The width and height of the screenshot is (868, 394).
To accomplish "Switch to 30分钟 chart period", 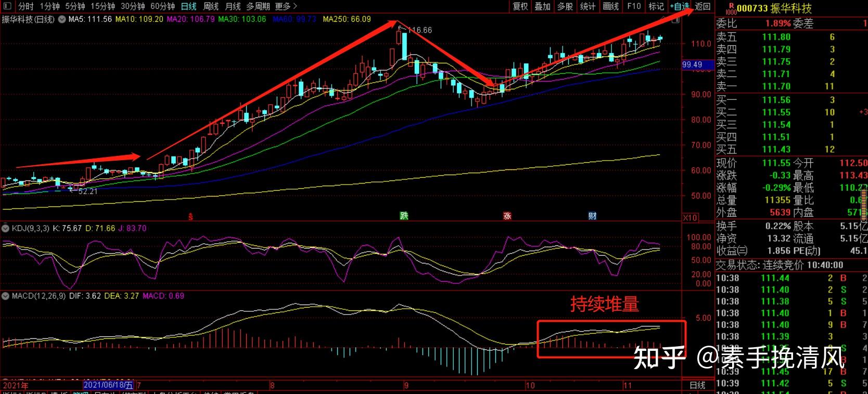I will (133, 6).
